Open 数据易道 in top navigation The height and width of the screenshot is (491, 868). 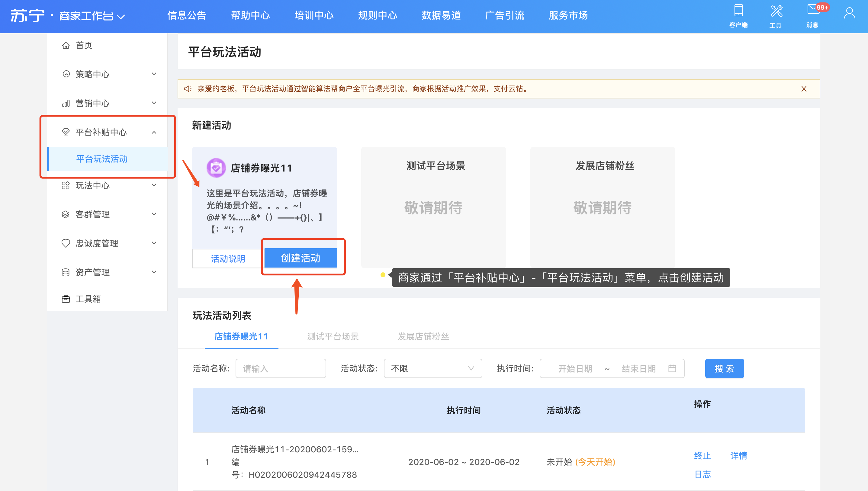[441, 15]
